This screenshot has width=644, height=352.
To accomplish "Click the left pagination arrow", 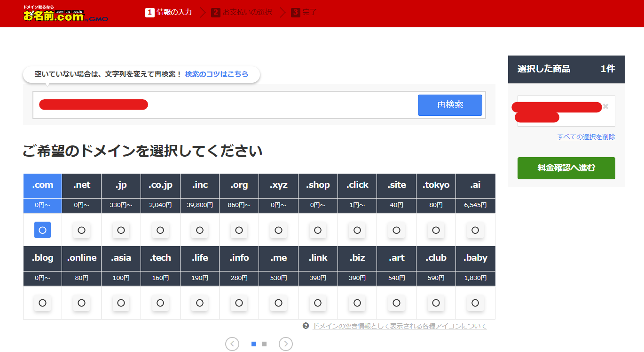I will 232,344.
